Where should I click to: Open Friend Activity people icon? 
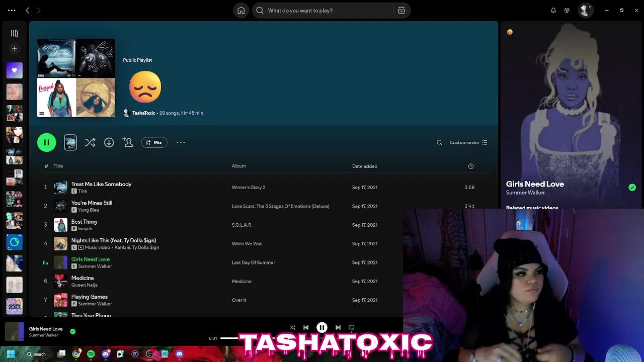(567, 11)
